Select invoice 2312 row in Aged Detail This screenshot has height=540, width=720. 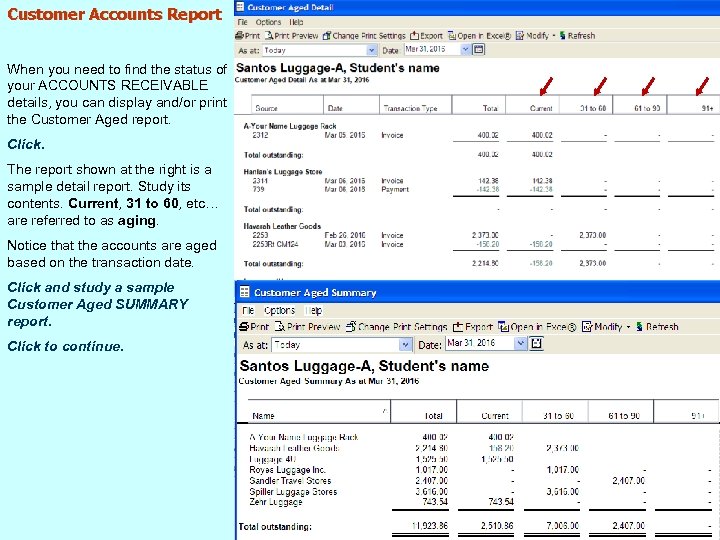[478, 135]
